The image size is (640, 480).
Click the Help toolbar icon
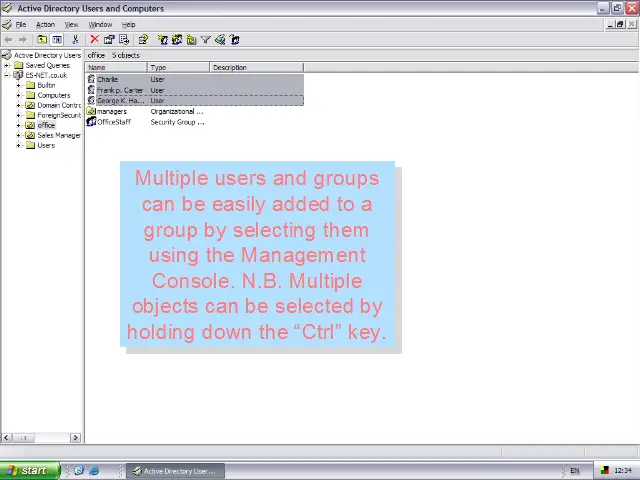click(x=143, y=40)
